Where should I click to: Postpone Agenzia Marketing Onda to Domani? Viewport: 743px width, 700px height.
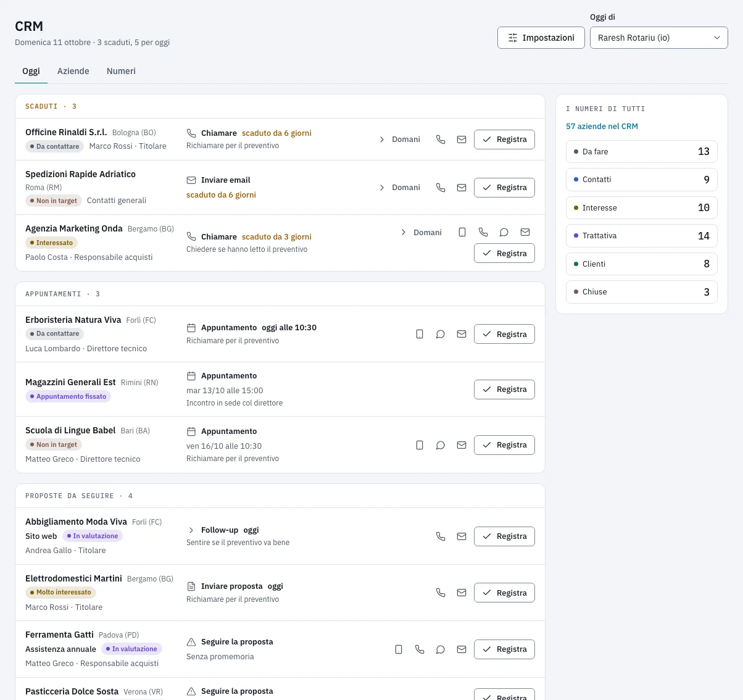click(421, 233)
